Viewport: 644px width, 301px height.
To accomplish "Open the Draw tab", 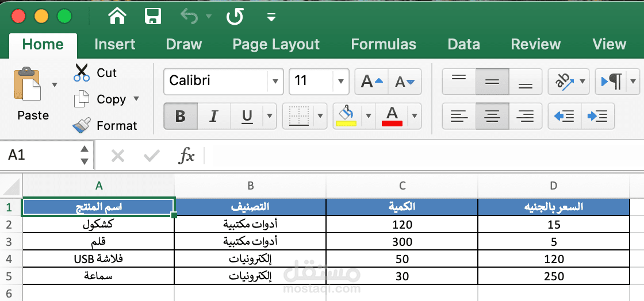I will point(183,44).
